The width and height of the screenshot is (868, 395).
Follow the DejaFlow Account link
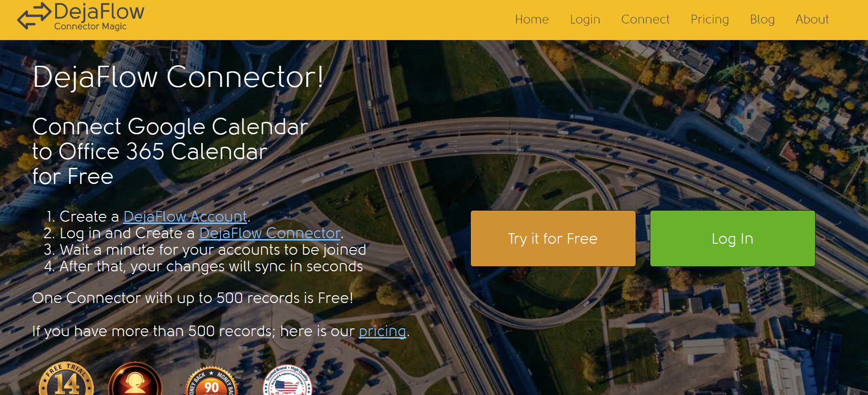(x=185, y=217)
